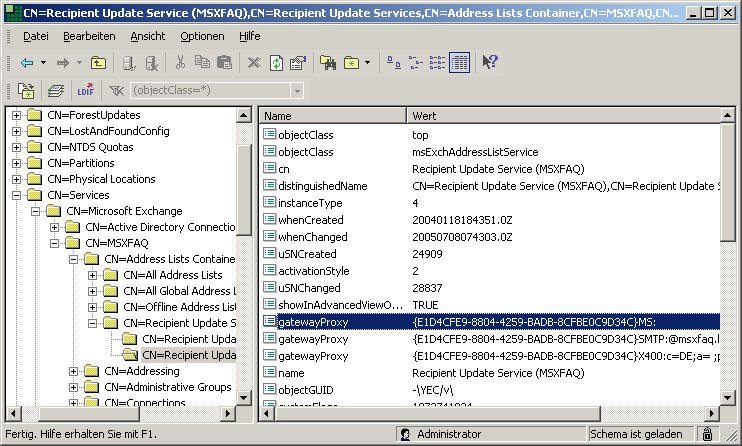
Task: Click the uSNChanged value 28837
Action: (427, 288)
